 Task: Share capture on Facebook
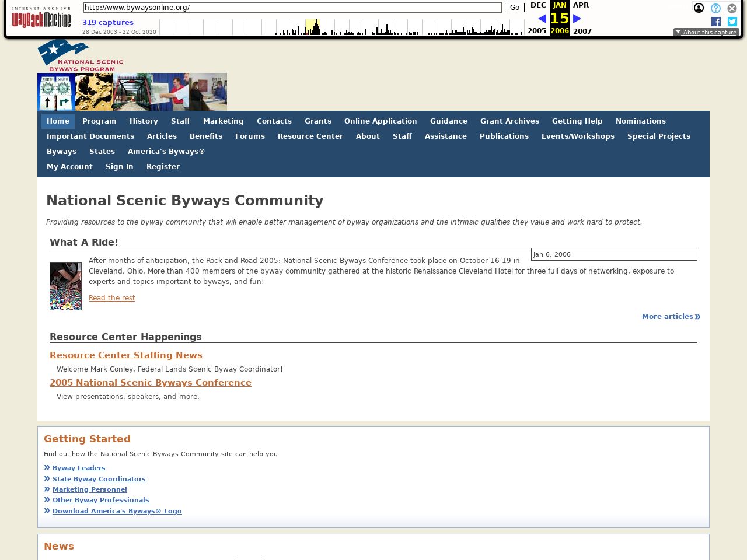point(715,22)
